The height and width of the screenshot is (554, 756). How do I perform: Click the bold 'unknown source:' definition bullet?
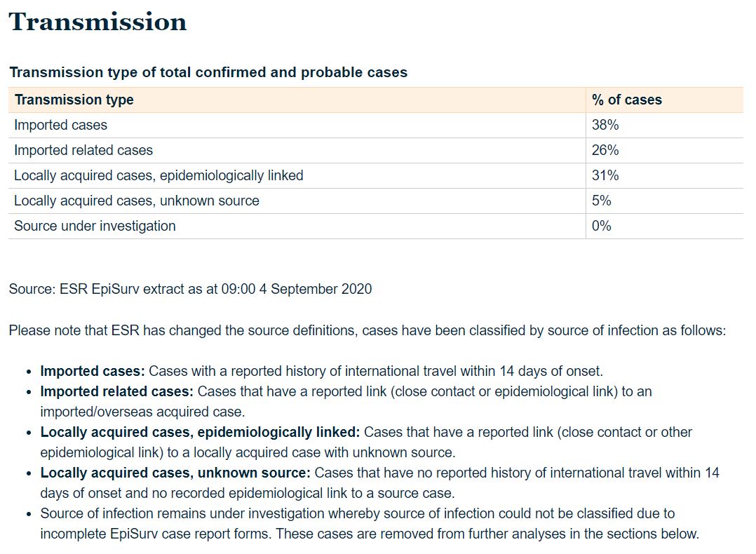pos(175,473)
